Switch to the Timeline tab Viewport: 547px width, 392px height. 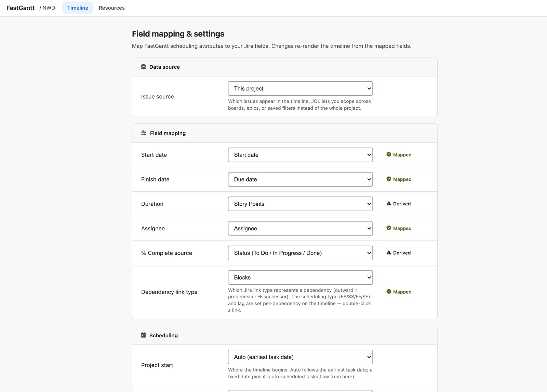[x=78, y=8]
